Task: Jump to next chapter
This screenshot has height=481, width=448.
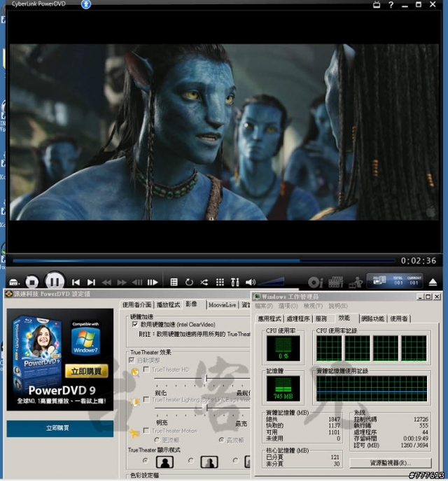Action: [x=92, y=282]
